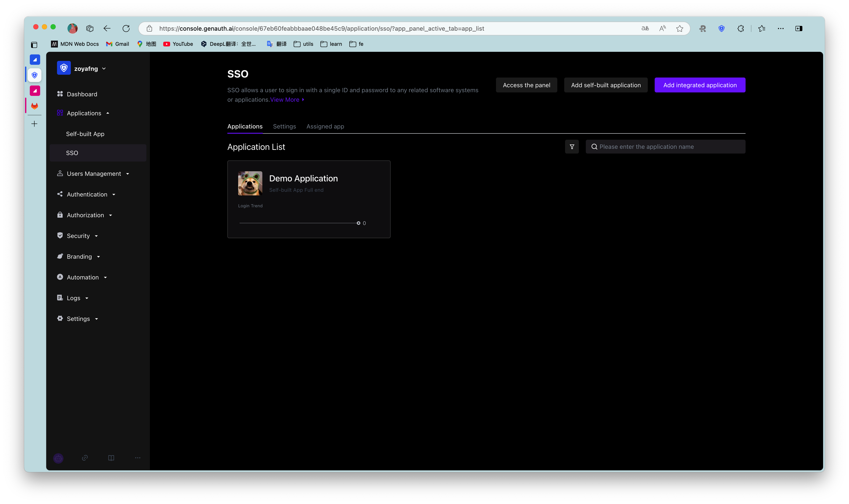Click the link icon in sidebar footer
Image resolution: width=849 pixels, height=504 pixels.
click(x=85, y=458)
